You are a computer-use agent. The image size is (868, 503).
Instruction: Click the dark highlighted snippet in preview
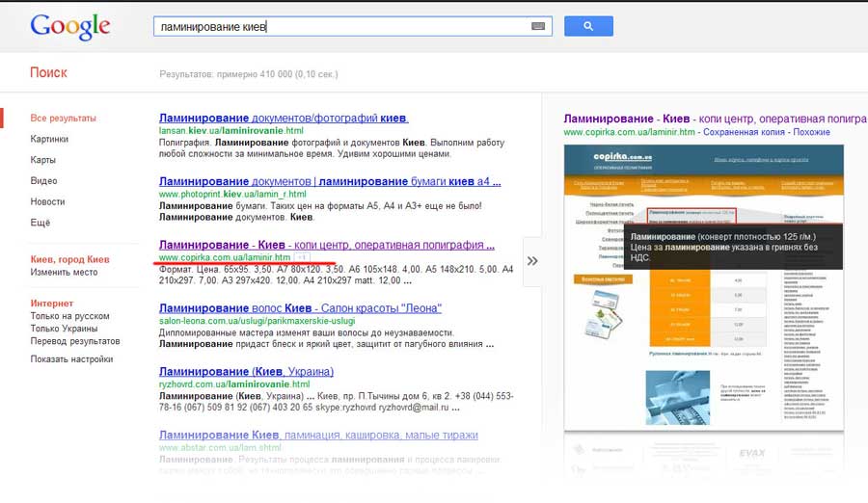point(734,247)
